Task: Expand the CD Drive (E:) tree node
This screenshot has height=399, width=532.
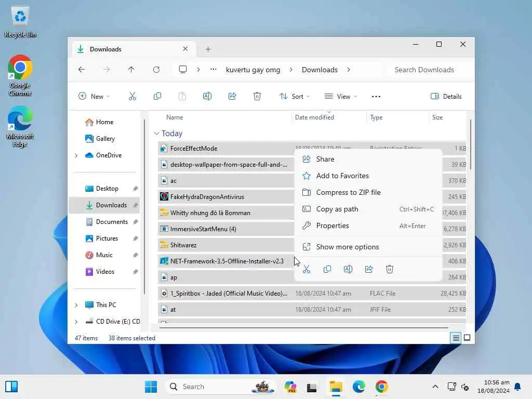Action: point(76,322)
